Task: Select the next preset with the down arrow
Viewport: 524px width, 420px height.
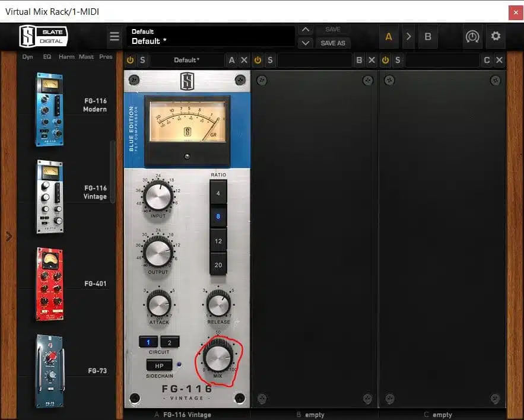Action: click(x=306, y=43)
